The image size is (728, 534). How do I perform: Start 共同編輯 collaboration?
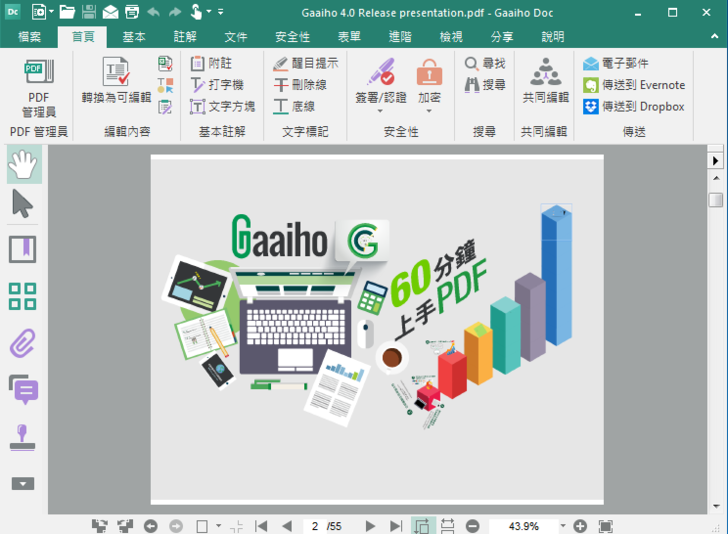tap(546, 80)
